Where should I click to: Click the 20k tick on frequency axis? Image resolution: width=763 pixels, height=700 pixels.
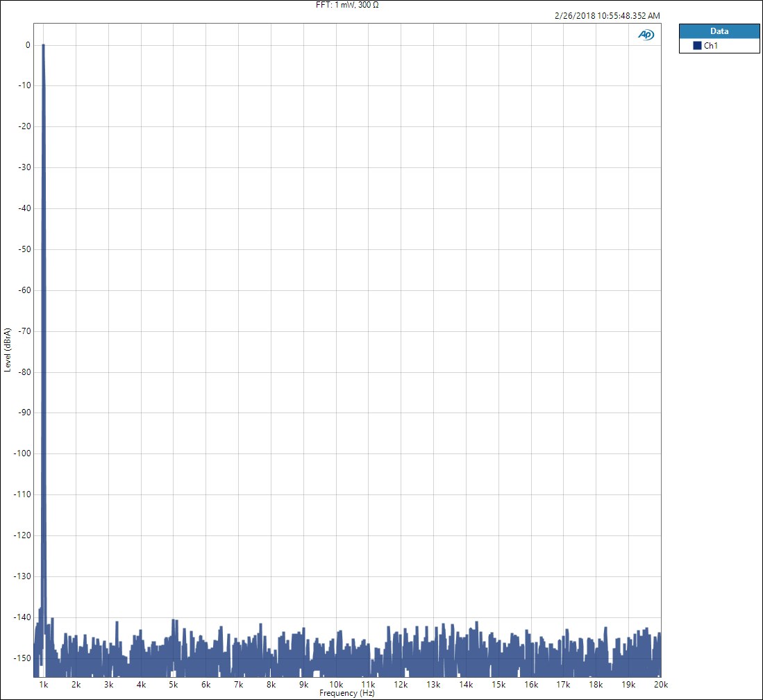point(660,685)
